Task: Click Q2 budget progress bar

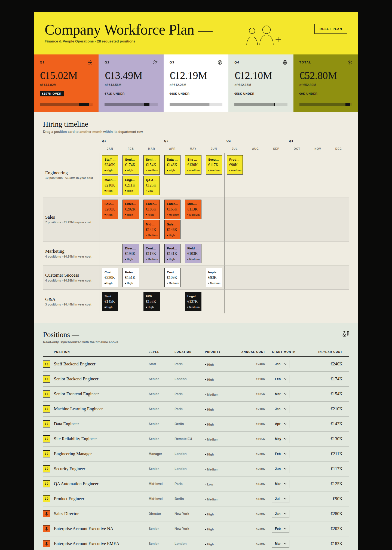Action: coord(131,104)
